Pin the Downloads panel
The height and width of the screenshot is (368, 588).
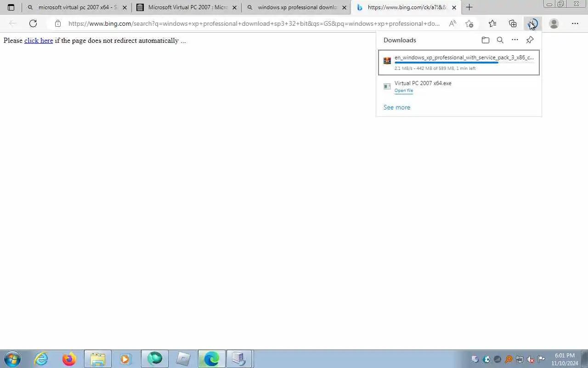(x=530, y=40)
